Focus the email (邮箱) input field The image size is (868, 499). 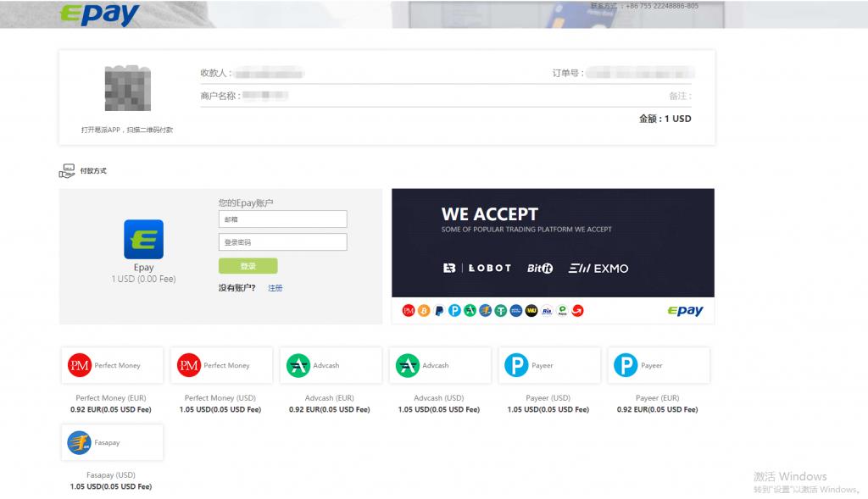[282, 219]
